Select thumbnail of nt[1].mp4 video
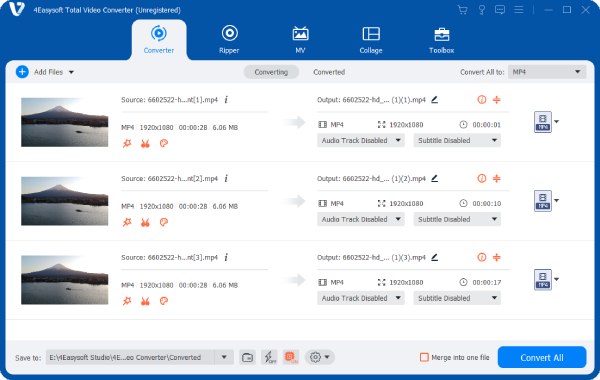The height and width of the screenshot is (380, 600). [x=64, y=122]
